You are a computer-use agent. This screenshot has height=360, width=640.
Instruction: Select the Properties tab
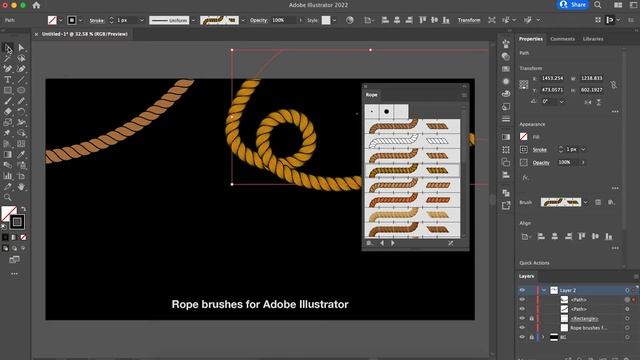531,39
